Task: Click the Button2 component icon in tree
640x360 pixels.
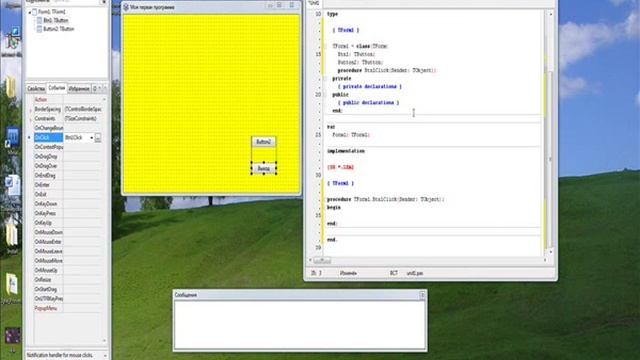Action: point(40,29)
